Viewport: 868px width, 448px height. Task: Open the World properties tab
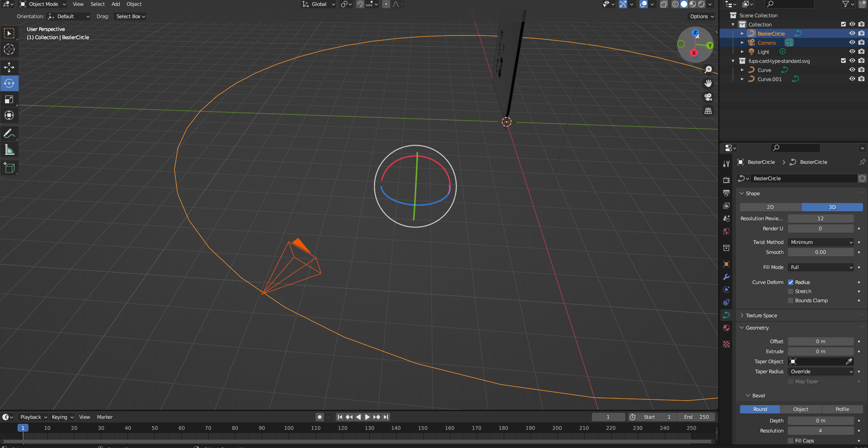click(x=726, y=231)
